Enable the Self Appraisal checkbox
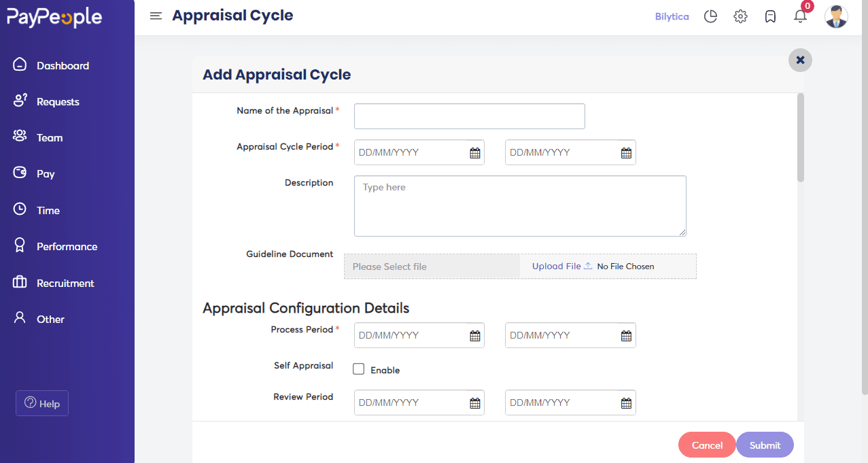The height and width of the screenshot is (463, 868). point(359,369)
